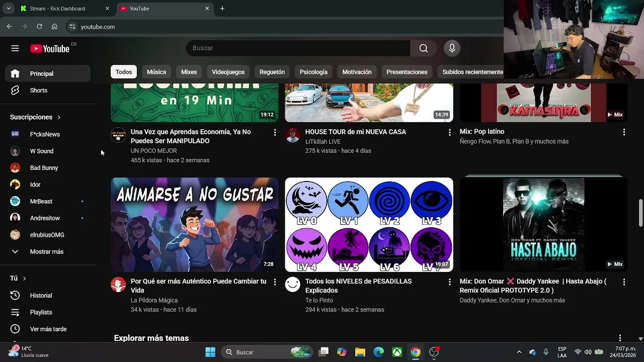Play HASTA ABAJO mix thumbnail

pos(543,225)
